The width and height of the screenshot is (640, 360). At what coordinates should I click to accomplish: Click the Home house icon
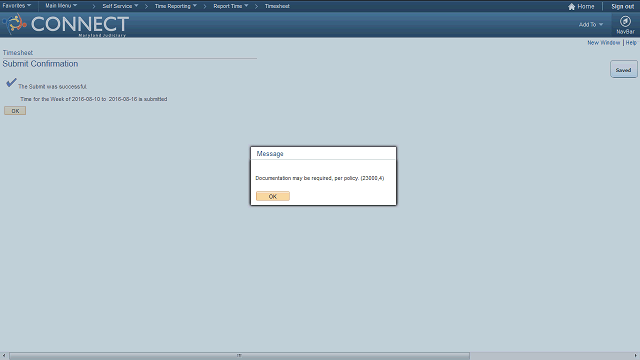click(x=571, y=7)
